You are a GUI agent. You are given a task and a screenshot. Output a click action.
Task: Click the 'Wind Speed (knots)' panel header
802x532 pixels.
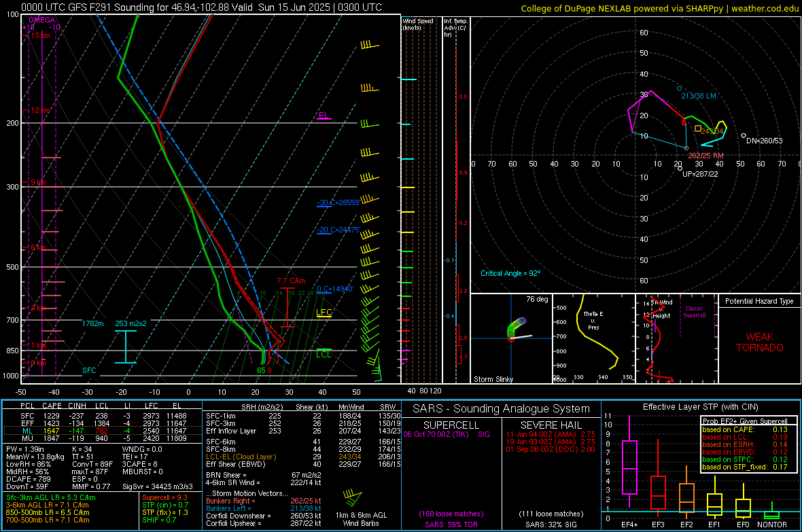tap(418, 24)
